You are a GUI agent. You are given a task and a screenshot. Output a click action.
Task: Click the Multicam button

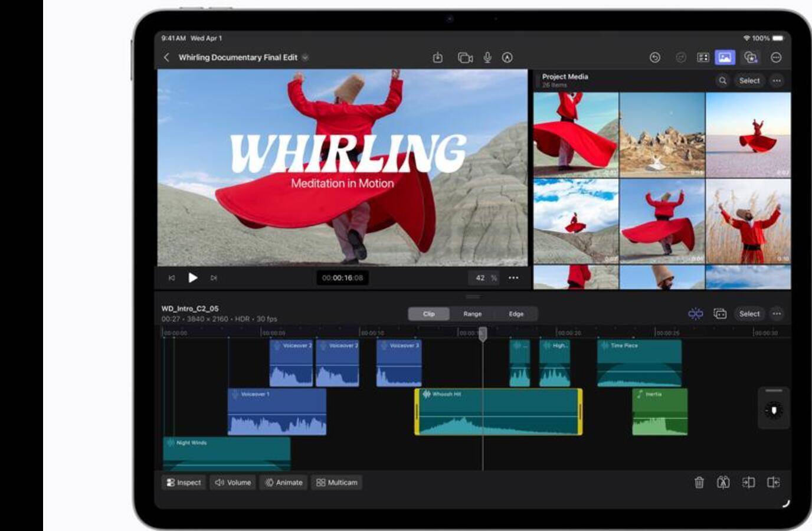(336, 483)
